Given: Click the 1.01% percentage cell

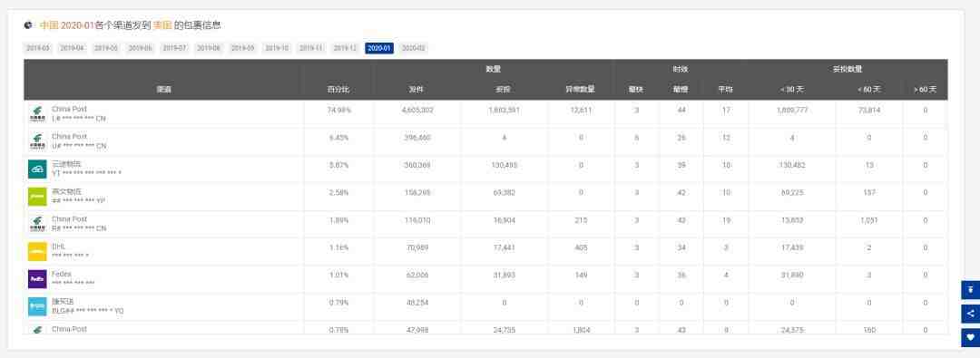Looking at the screenshot, I should click(338, 275).
